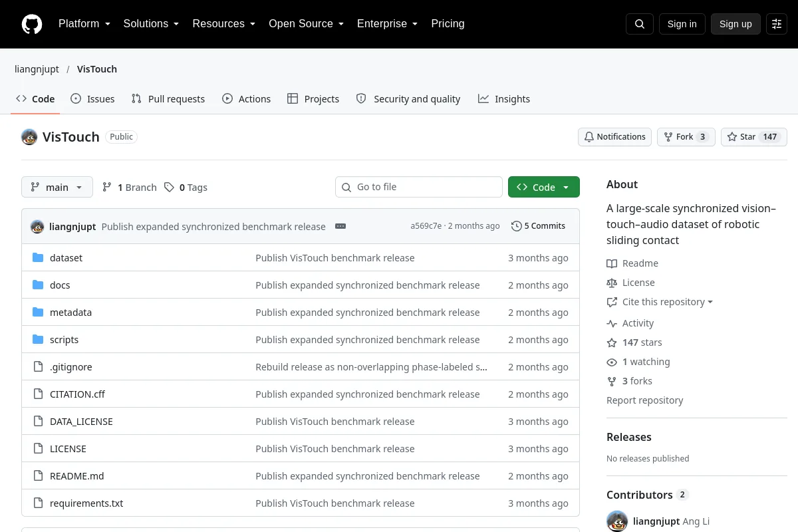Open the CITATION.cff file name
The width and height of the screenshot is (798, 532).
click(78, 394)
